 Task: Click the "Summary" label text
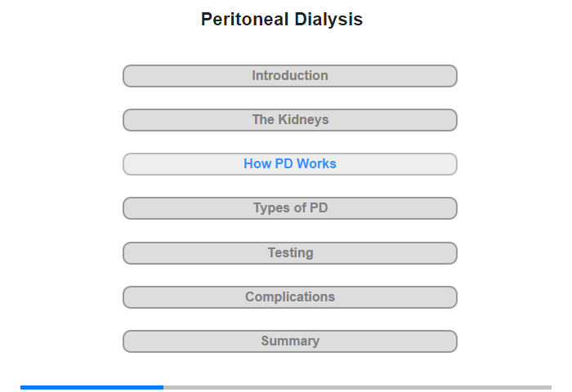290,341
